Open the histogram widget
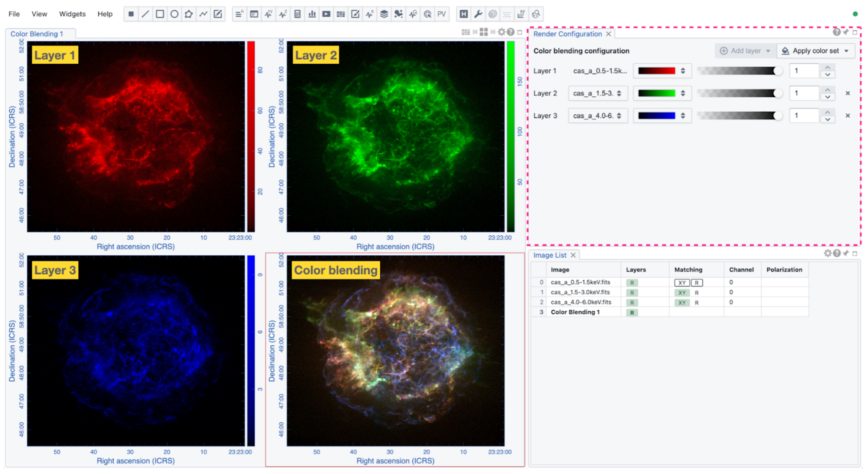868x474 pixels. pos(312,14)
